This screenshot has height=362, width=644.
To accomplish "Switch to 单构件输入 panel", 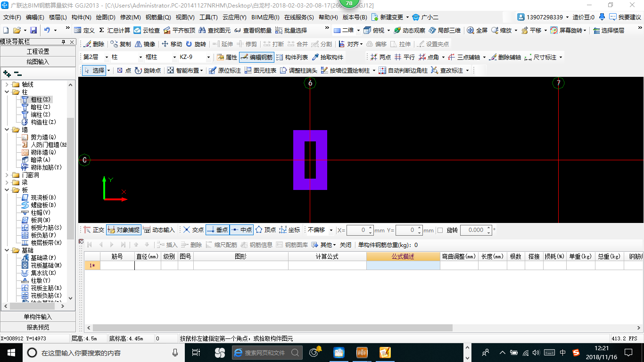I will click(x=38, y=317).
